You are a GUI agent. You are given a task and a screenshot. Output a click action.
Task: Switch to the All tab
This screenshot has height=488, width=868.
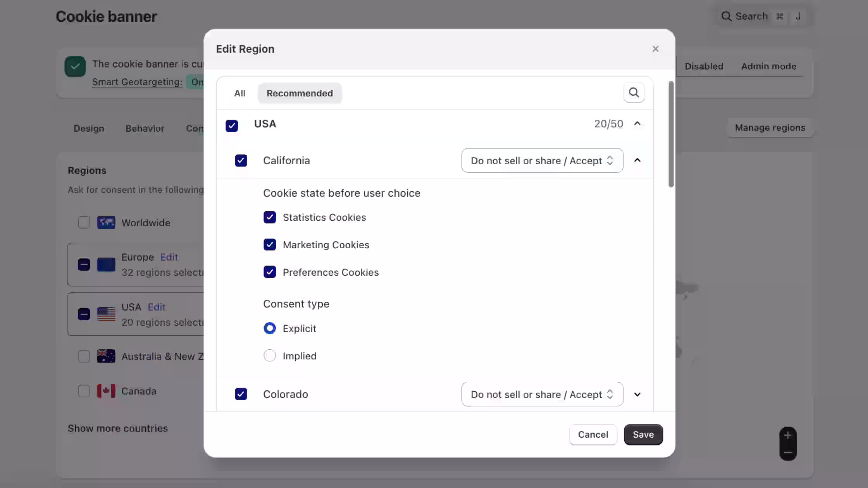coord(239,93)
